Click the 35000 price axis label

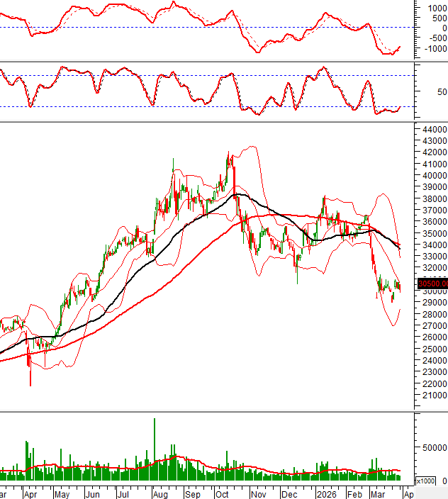point(434,234)
